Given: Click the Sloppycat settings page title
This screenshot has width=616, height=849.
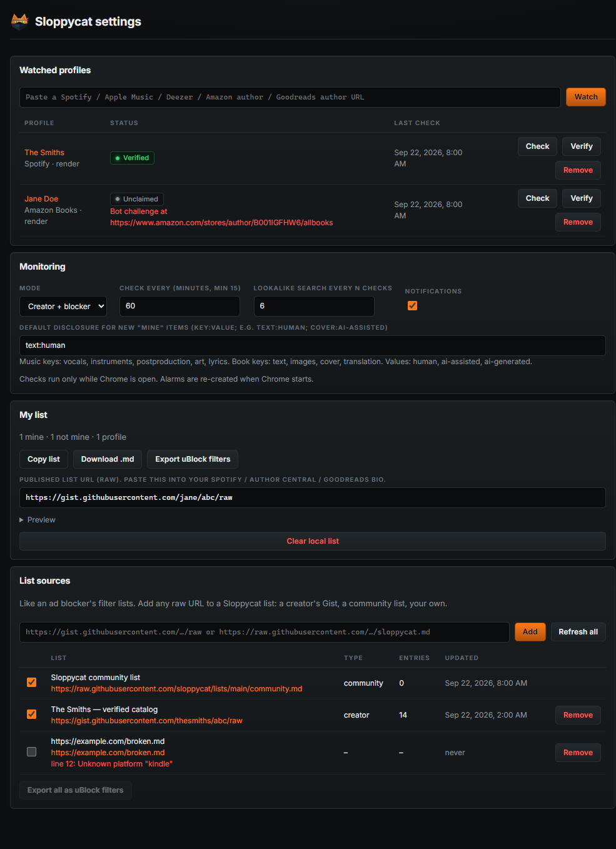Looking at the screenshot, I should coord(88,22).
